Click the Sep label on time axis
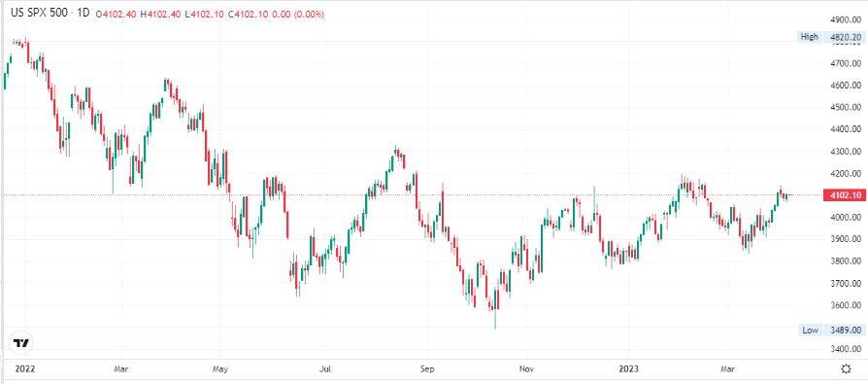868x384 pixels. pos(427,368)
